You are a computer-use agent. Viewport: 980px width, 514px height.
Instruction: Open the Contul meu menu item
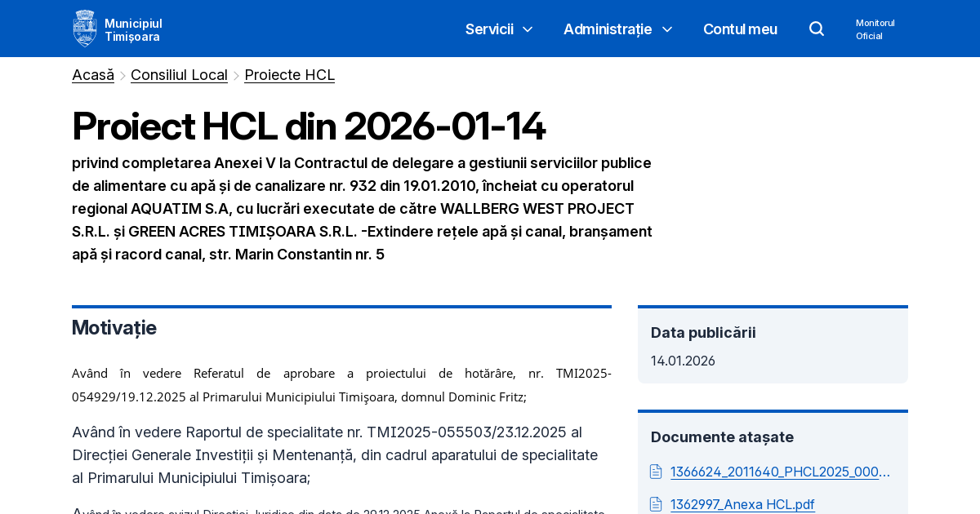click(740, 29)
